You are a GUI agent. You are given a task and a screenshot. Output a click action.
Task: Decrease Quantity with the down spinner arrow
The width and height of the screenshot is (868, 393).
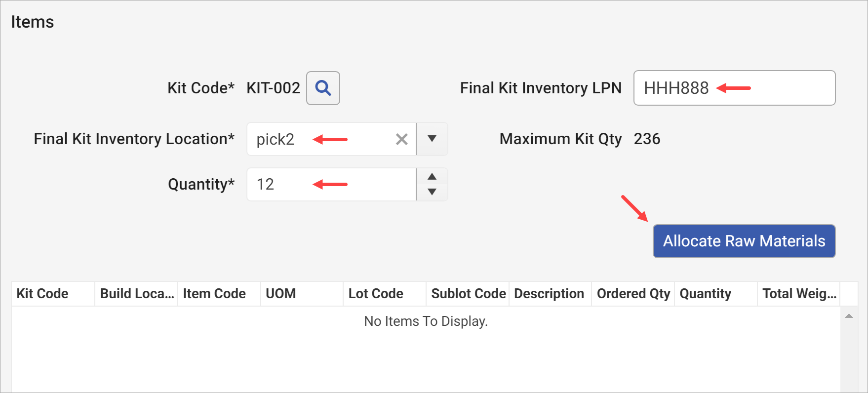pyautogui.click(x=432, y=193)
